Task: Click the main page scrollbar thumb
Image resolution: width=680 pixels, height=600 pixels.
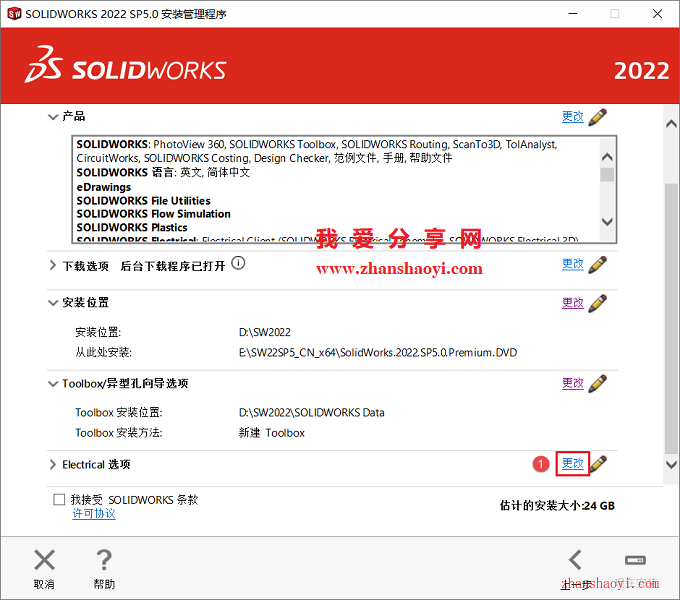Action: [671, 319]
